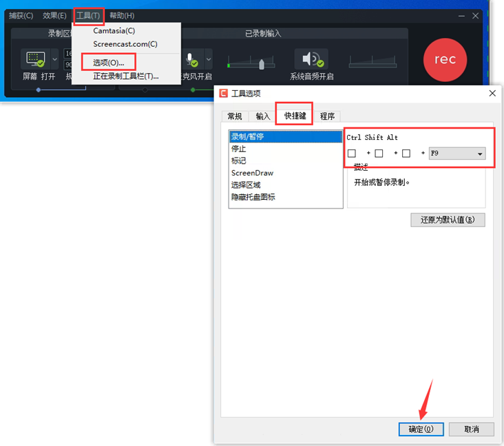Select 选项(O)... from the tools menu

click(x=108, y=63)
